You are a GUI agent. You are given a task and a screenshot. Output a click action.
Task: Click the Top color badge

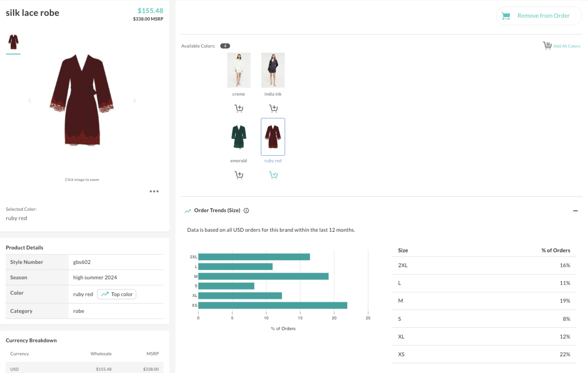tap(116, 294)
